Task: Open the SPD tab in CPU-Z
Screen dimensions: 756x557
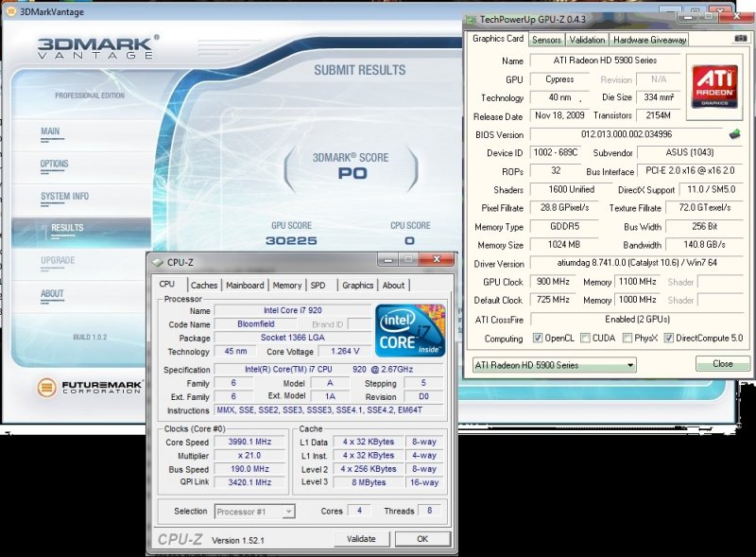Action: 318,286
